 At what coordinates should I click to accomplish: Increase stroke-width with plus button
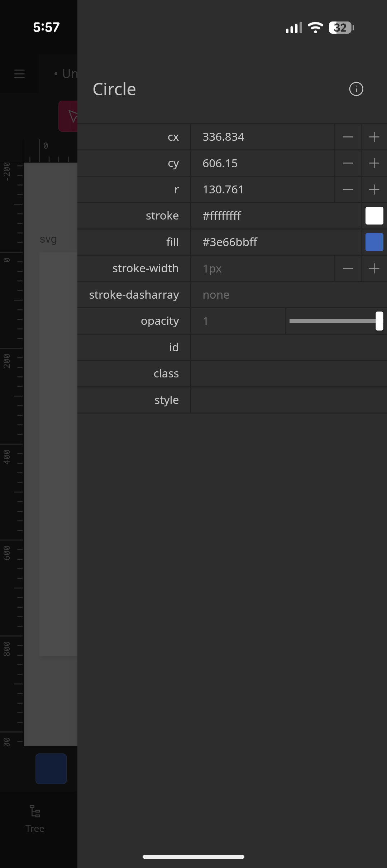pos(374,269)
